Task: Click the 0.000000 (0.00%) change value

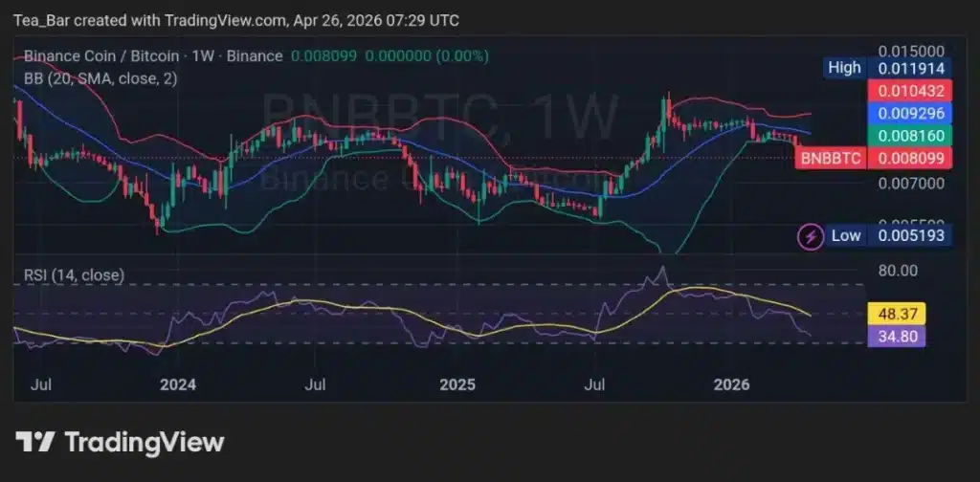Action: point(427,56)
